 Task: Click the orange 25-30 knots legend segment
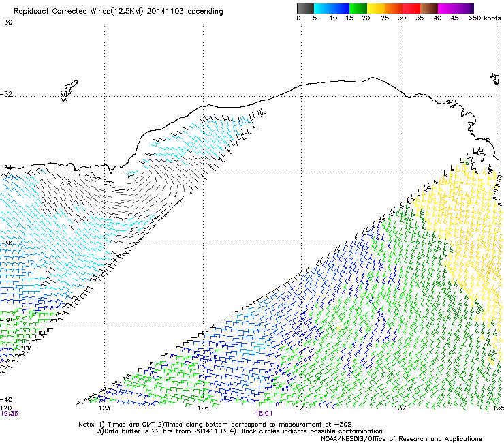click(394, 8)
